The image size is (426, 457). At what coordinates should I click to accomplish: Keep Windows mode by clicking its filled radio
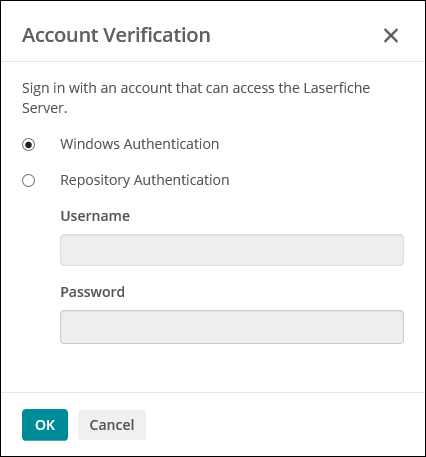click(x=28, y=144)
